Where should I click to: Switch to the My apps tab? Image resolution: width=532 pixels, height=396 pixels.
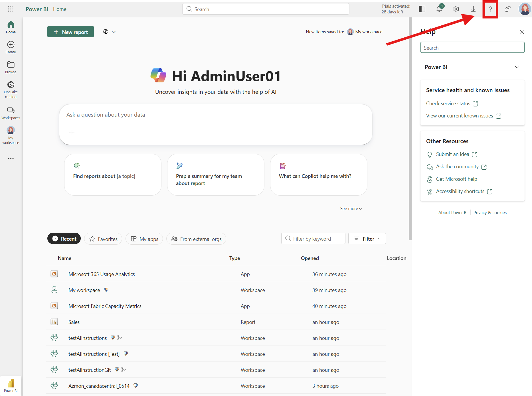click(x=144, y=239)
